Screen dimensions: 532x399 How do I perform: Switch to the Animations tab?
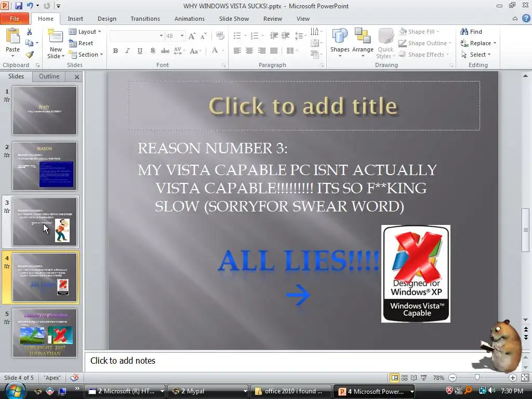pos(189,19)
